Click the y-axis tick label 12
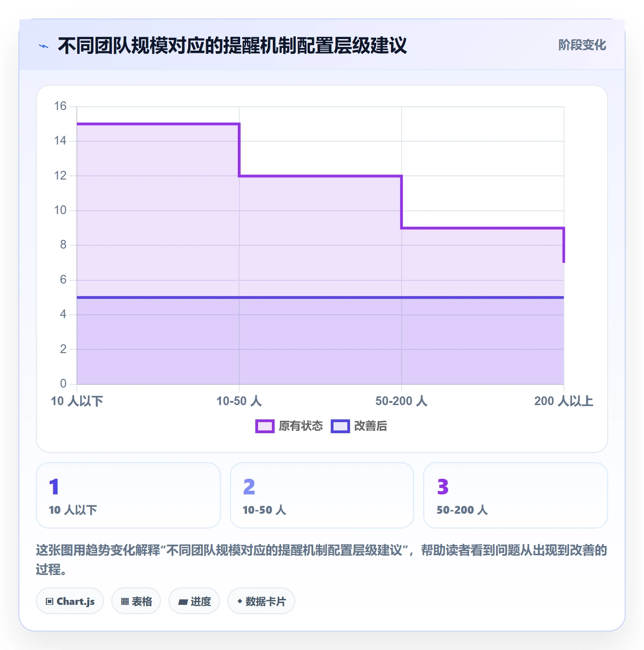Image resolution: width=644 pixels, height=650 pixels. pyautogui.click(x=60, y=175)
